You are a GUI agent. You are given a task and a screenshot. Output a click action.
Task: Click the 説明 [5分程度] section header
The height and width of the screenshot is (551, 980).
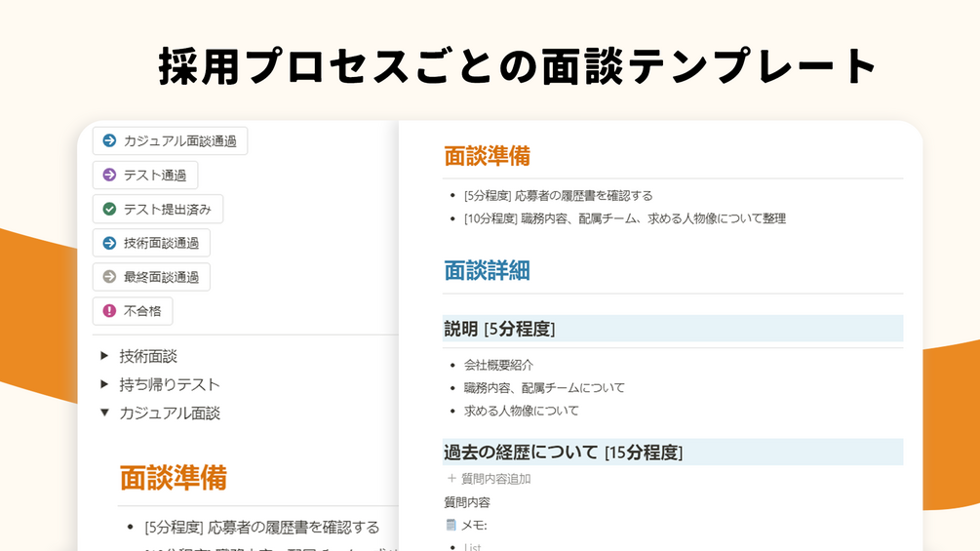pos(499,329)
